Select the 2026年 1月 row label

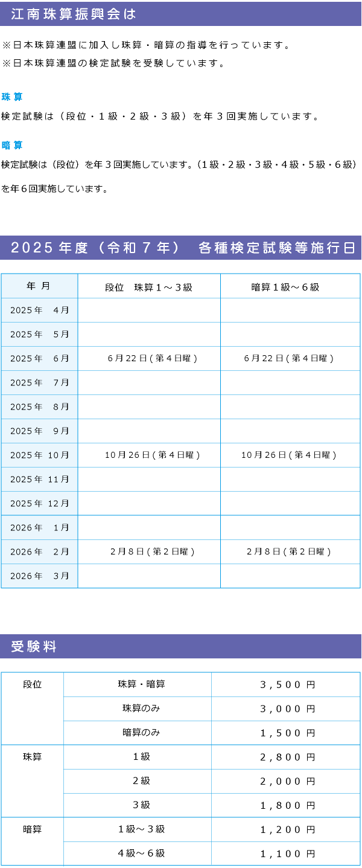(x=39, y=527)
